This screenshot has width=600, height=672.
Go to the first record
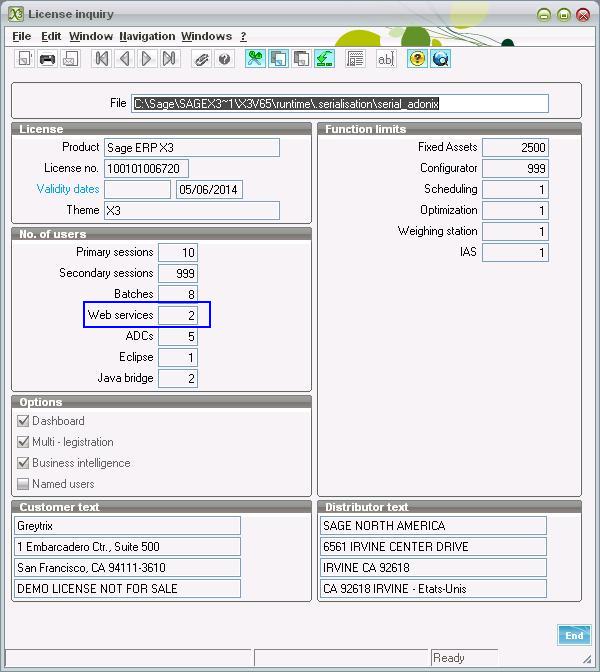click(102, 59)
